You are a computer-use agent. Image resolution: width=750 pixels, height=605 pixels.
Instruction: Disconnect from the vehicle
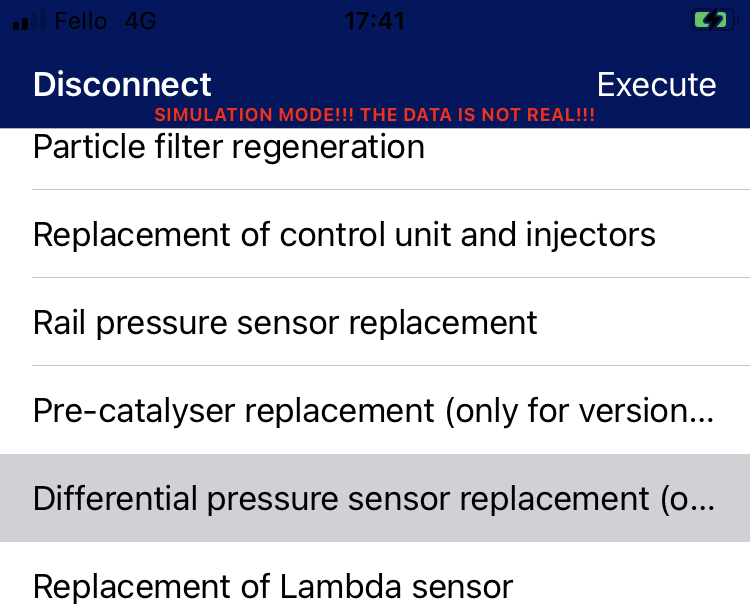pyautogui.click(x=122, y=84)
